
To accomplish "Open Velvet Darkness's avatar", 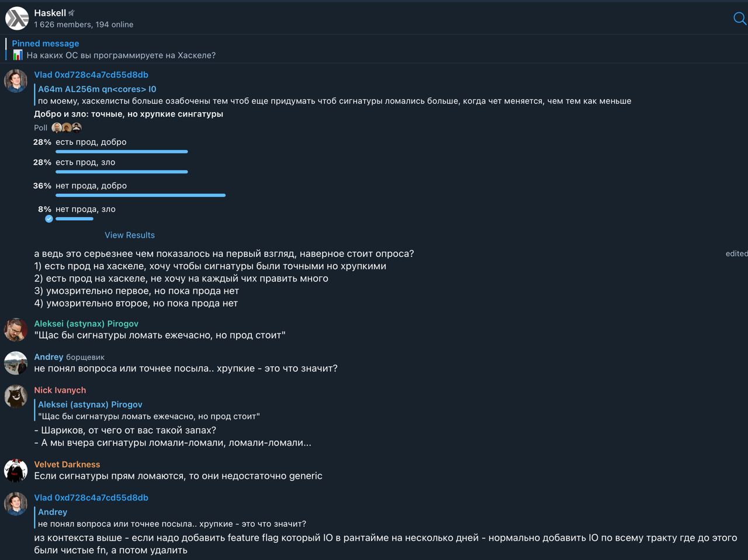I will click(x=16, y=471).
